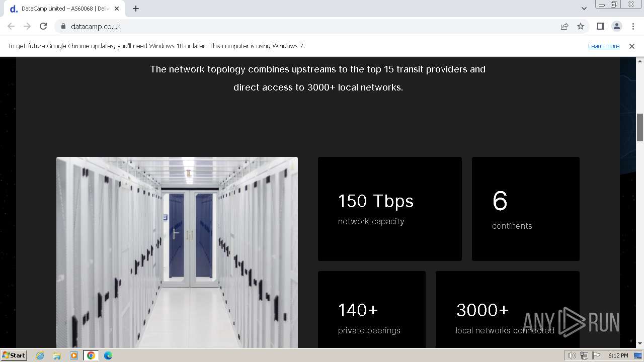The height and width of the screenshot is (362, 644).
Task: Open Windows Media Player from taskbar
Action: pyautogui.click(x=74, y=355)
